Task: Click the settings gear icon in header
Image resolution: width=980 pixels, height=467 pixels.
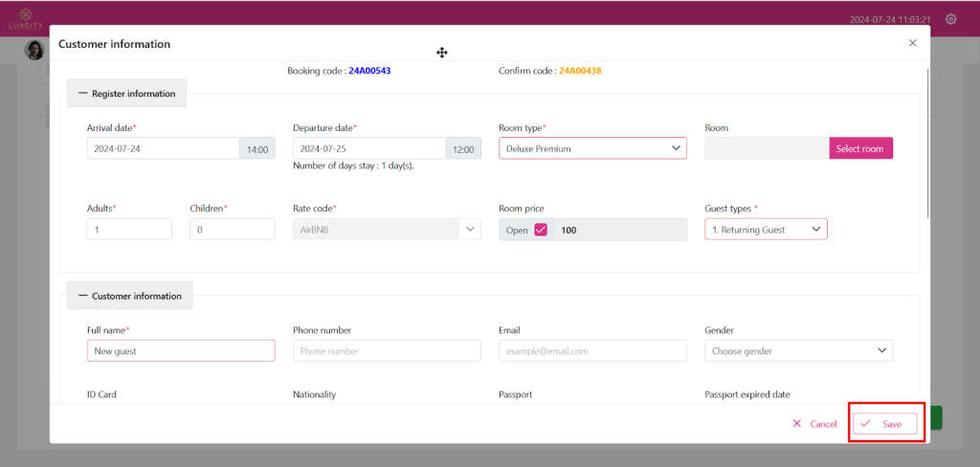Action: 950,19
